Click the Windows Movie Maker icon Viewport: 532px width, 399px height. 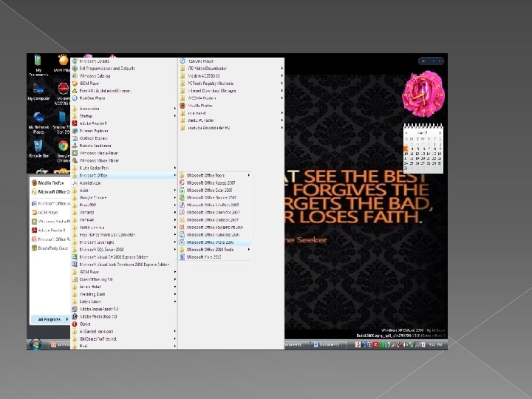click(x=75, y=160)
